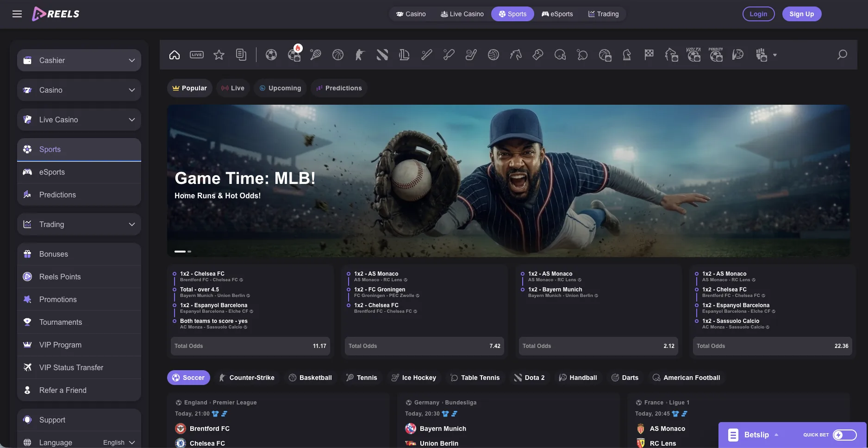Select the American football helmet icon

click(560, 55)
